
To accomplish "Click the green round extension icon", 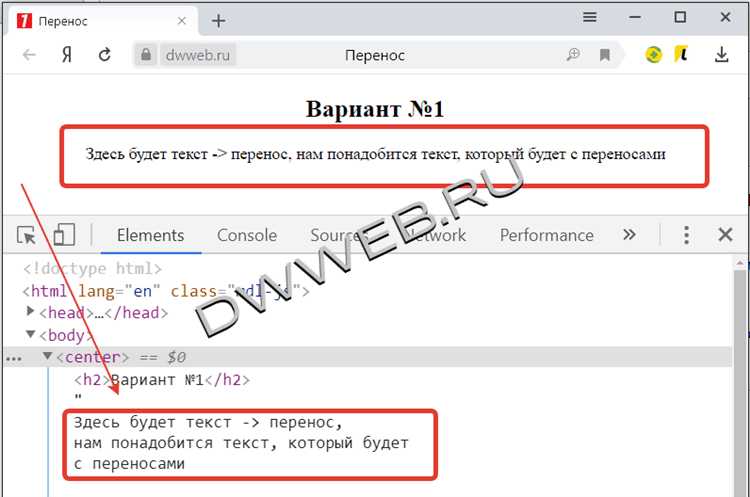I will pos(653,55).
